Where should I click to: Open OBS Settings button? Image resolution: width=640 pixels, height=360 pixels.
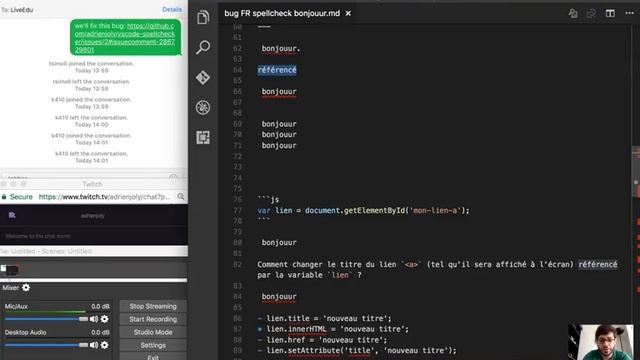[x=153, y=345]
